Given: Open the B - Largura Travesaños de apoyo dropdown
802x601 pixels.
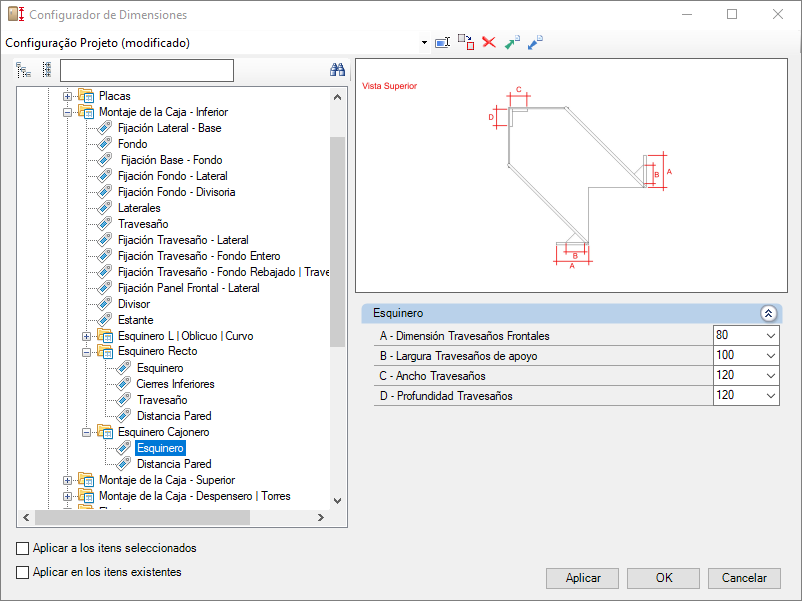Looking at the screenshot, I should click(771, 356).
